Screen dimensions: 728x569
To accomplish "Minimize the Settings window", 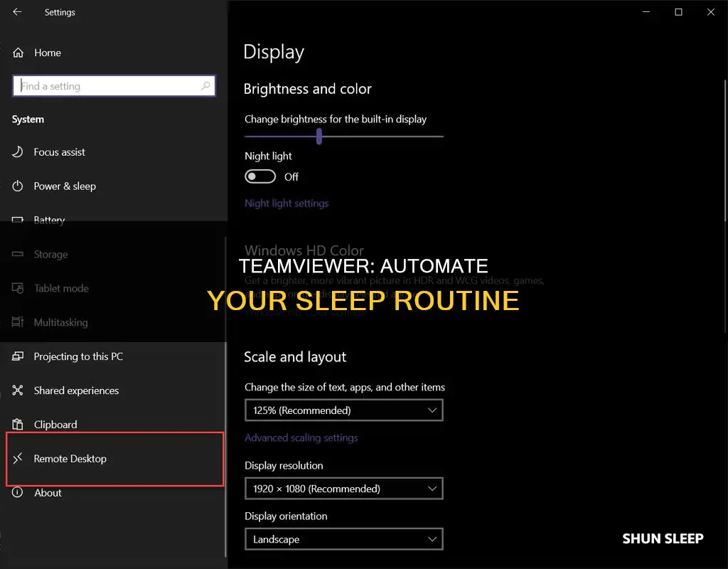I will [646, 12].
